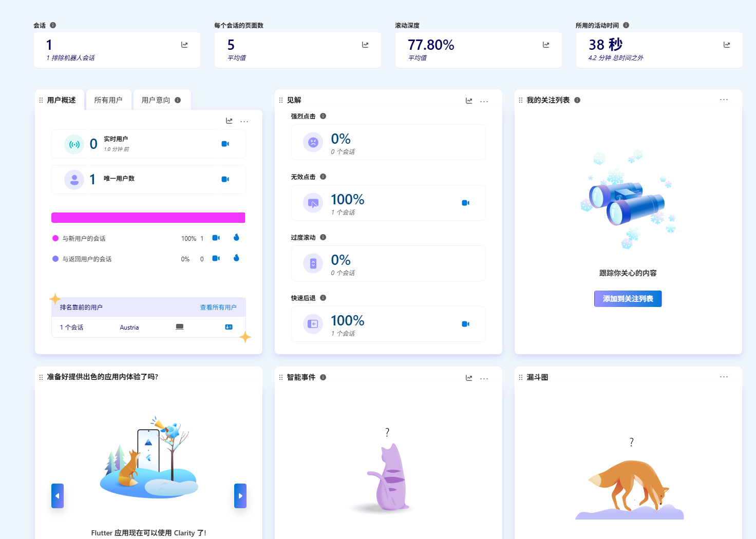This screenshot has height=539, width=756.
Task: Open user details card icon for Austria
Action: [229, 327]
